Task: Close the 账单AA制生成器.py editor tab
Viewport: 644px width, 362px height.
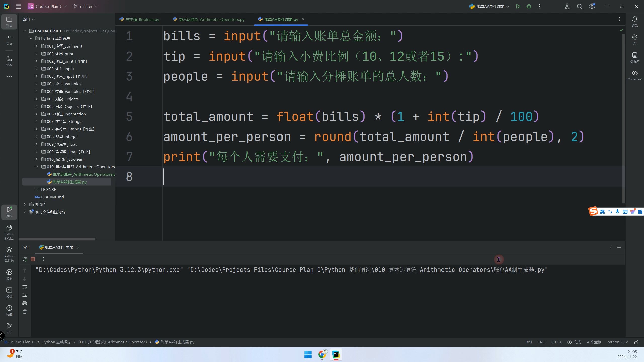Action: 303,19
